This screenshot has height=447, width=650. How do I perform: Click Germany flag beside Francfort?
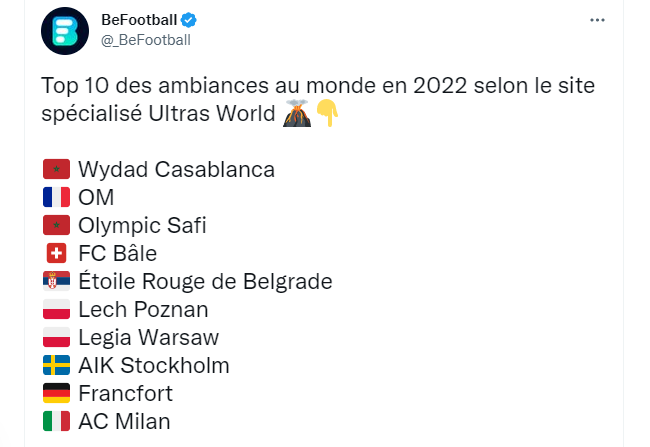pyautogui.click(x=56, y=394)
